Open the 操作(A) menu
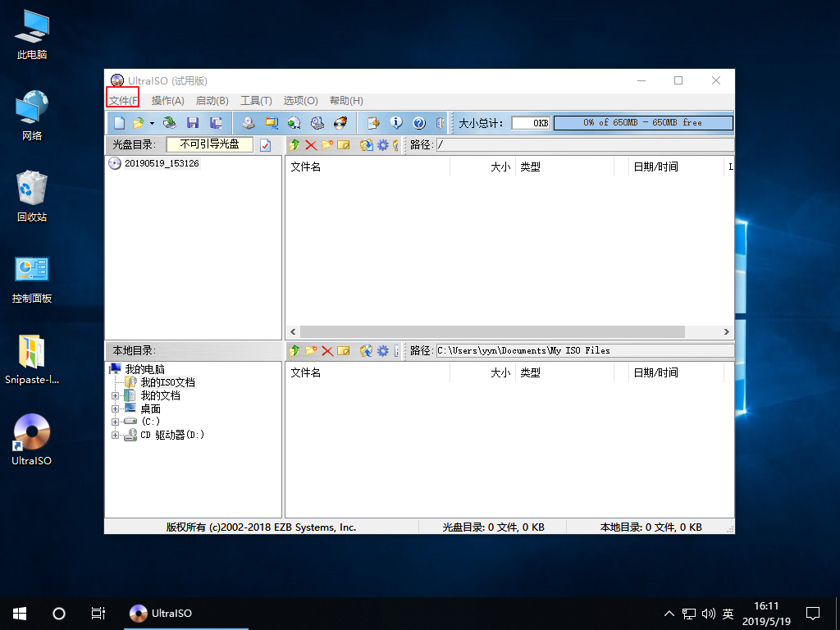Viewport: 840px width, 630px height. point(167,101)
